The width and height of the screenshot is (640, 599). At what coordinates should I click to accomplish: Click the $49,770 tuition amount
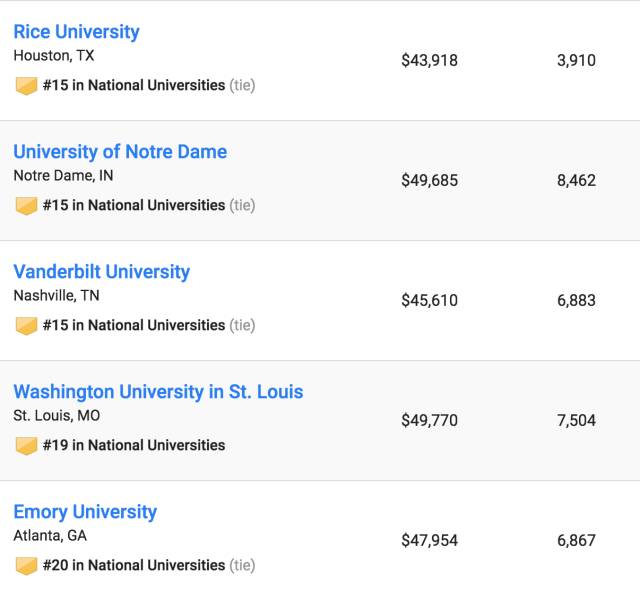pyautogui.click(x=429, y=420)
